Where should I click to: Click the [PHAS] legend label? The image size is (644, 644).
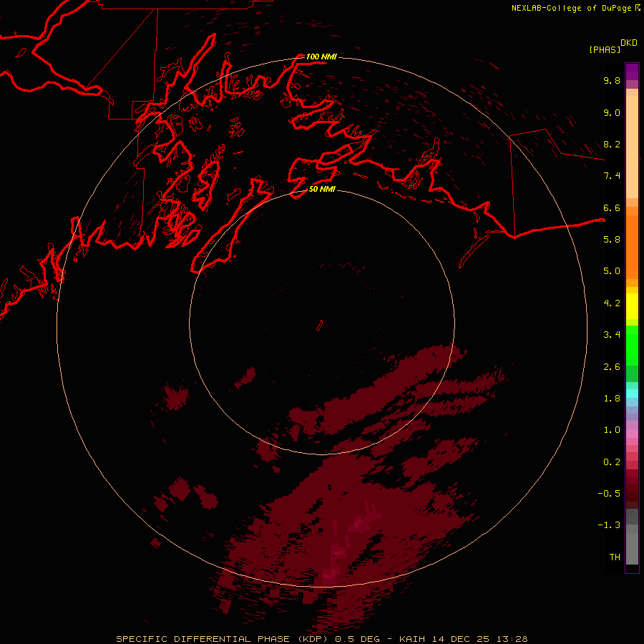pyautogui.click(x=605, y=49)
